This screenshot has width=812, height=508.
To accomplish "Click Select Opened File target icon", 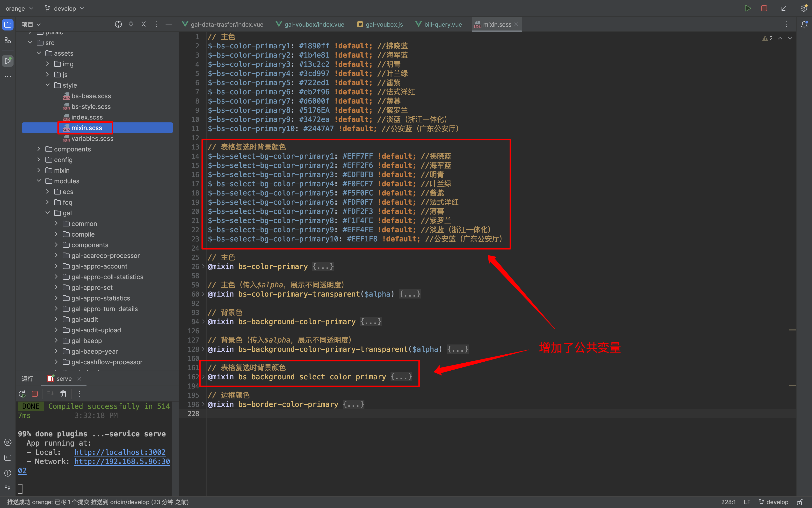I will (118, 24).
